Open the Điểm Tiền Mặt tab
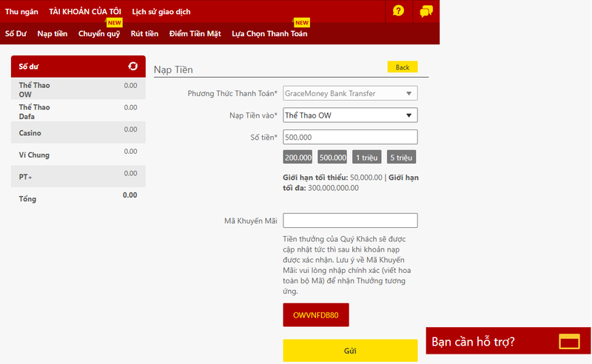Screen dimensions: 592x364 pyautogui.click(x=195, y=33)
